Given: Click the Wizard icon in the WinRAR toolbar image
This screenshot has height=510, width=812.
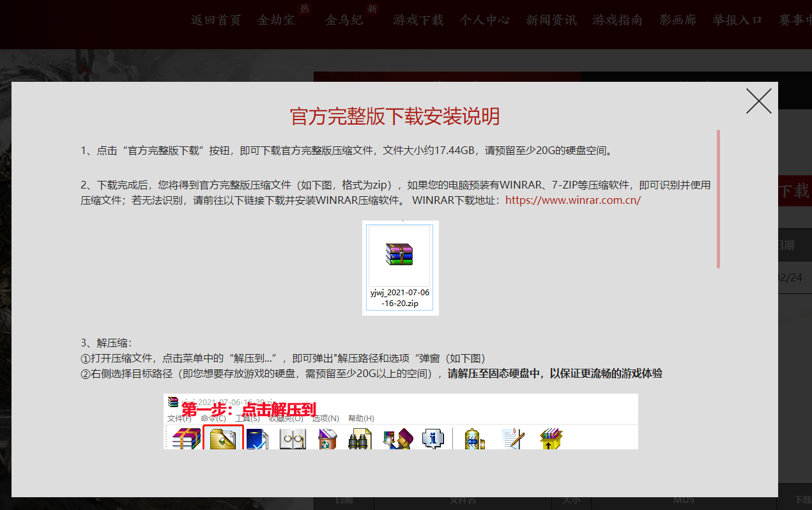Looking at the screenshot, I should pyautogui.click(x=397, y=438).
